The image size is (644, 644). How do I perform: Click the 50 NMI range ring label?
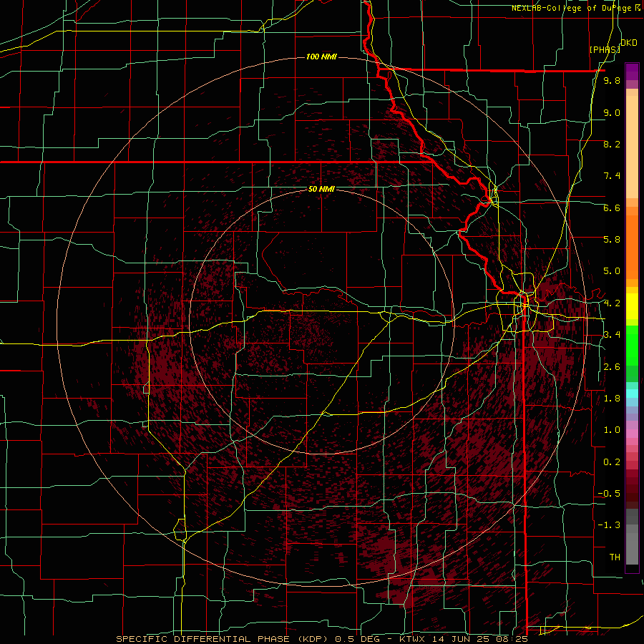click(321, 189)
